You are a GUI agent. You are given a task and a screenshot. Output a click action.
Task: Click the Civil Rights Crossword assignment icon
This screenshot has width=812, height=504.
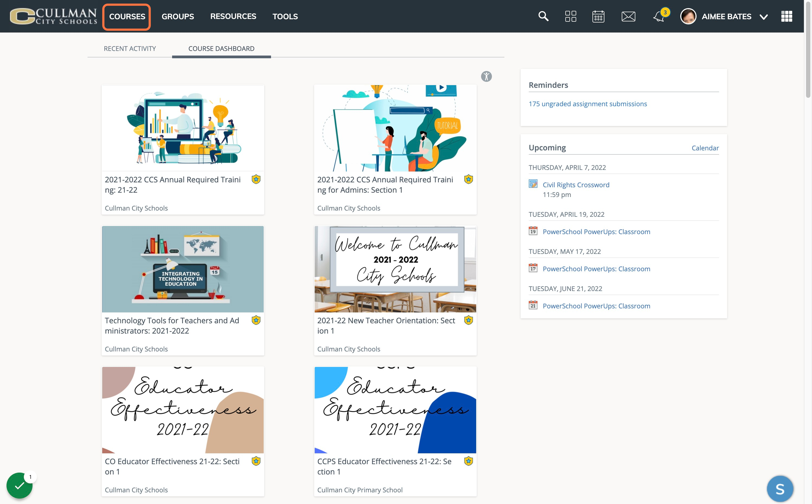pos(533,184)
